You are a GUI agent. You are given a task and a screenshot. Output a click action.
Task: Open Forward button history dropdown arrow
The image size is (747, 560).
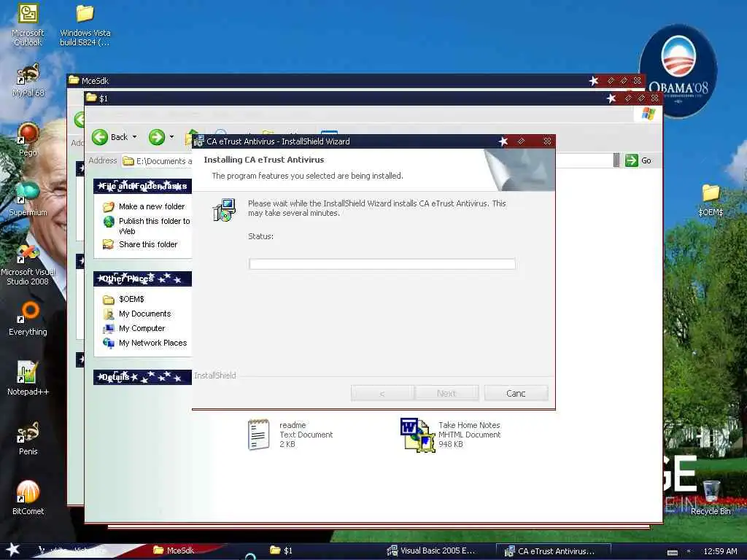click(171, 137)
